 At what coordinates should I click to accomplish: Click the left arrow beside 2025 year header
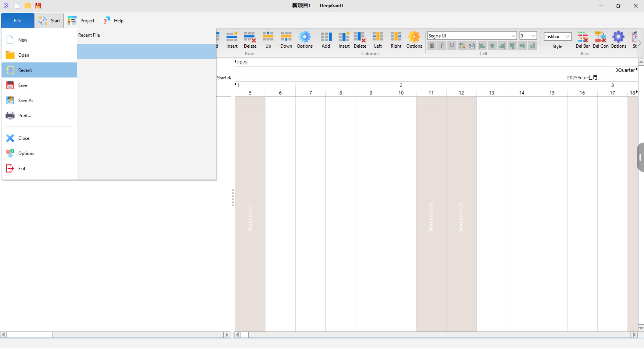(235, 61)
